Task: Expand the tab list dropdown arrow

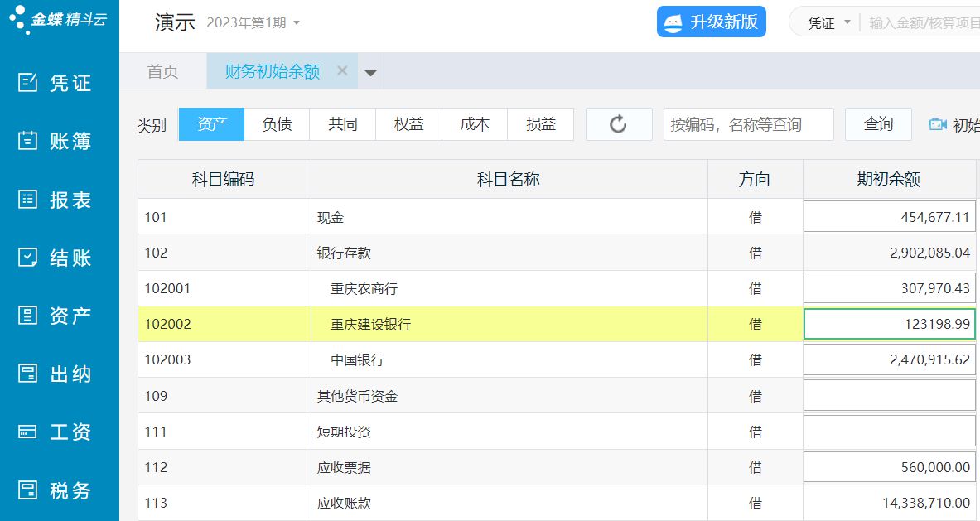Action: click(x=370, y=72)
